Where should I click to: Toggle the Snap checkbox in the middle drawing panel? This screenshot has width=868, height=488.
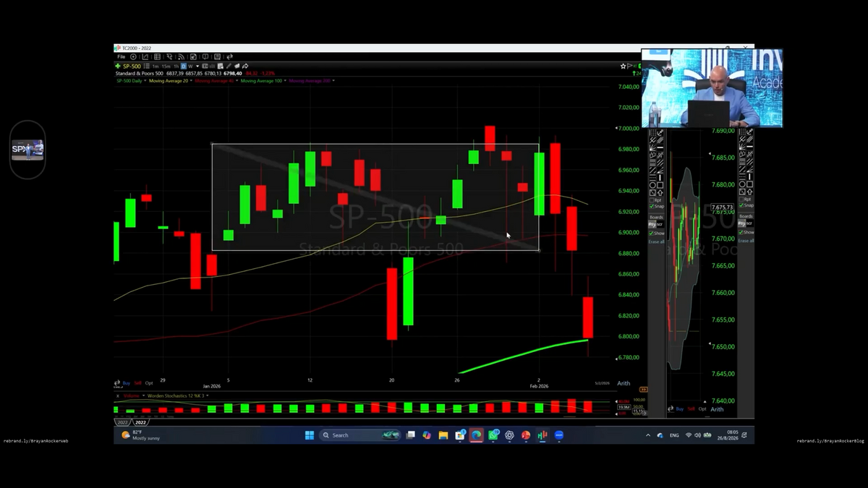(x=651, y=205)
